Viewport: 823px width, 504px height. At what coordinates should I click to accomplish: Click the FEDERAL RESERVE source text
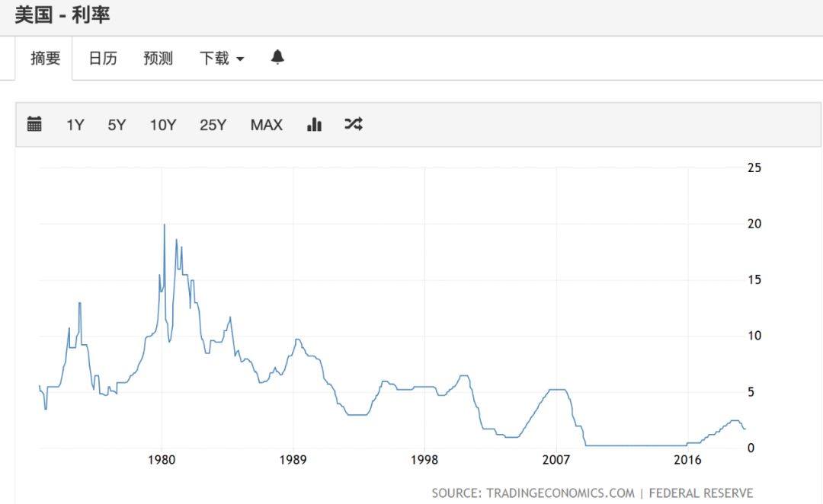[x=701, y=493]
